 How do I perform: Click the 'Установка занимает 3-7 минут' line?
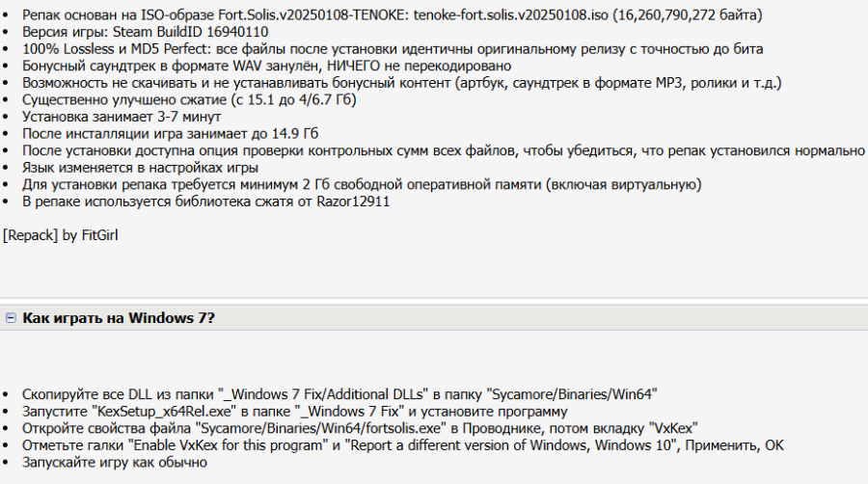click(122, 117)
